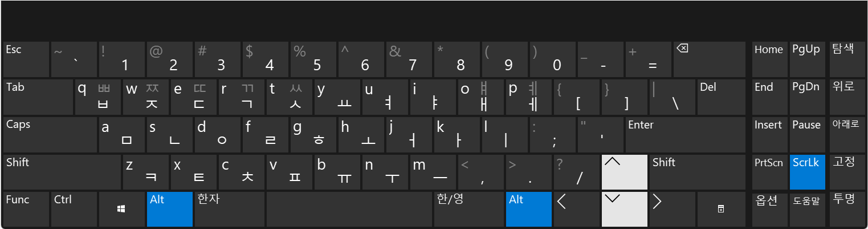The height and width of the screenshot is (229, 868).
Task: Click the 도움말 help key
Action: coord(808,209)
